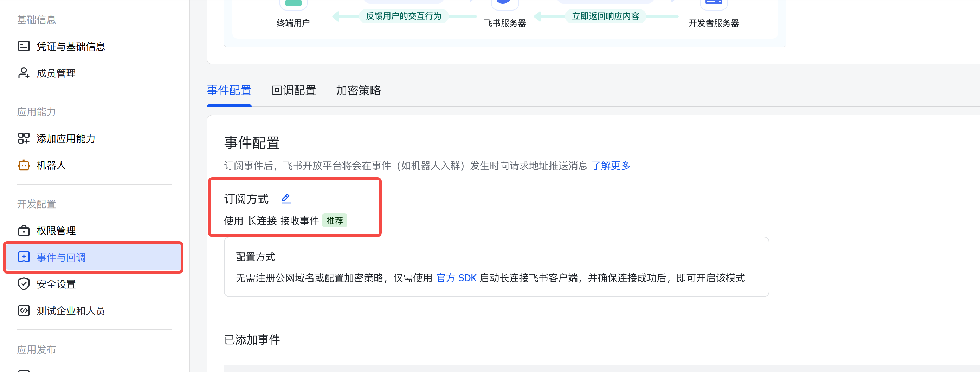The image size is (980, 372).
Task: Click the 立即返回响应内容 label in the diagram
Action: pyautogui.click(x=605, y=16)
